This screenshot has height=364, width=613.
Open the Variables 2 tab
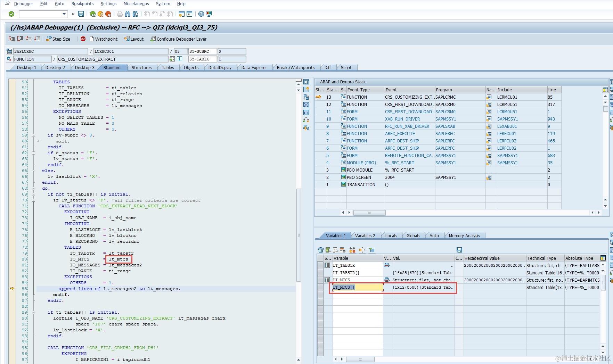tap(365, 235)
